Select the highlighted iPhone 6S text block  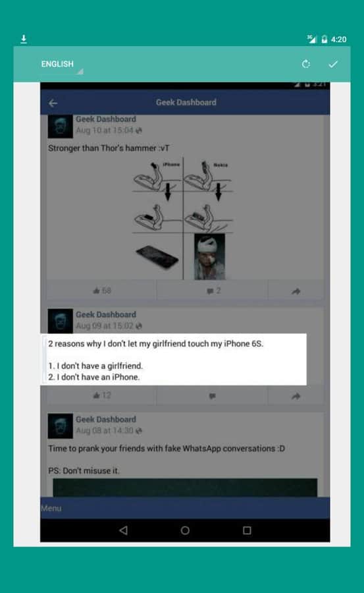point(174,360)
